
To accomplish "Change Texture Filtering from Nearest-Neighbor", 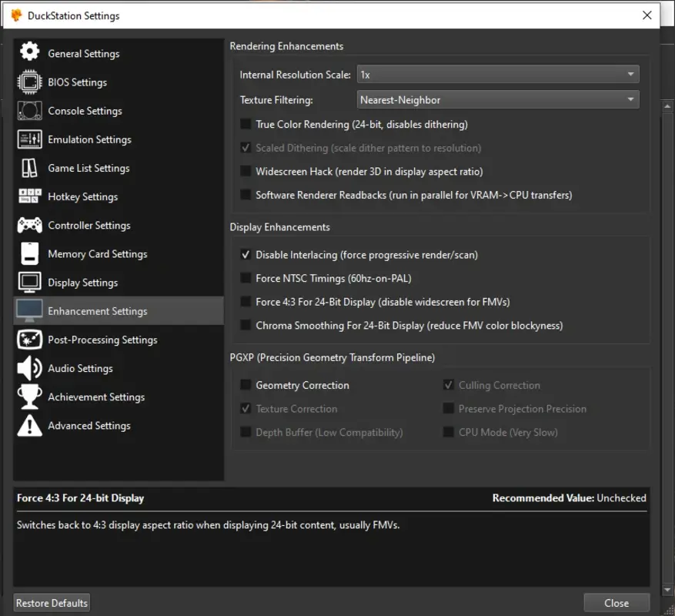I will click(496, 99).
